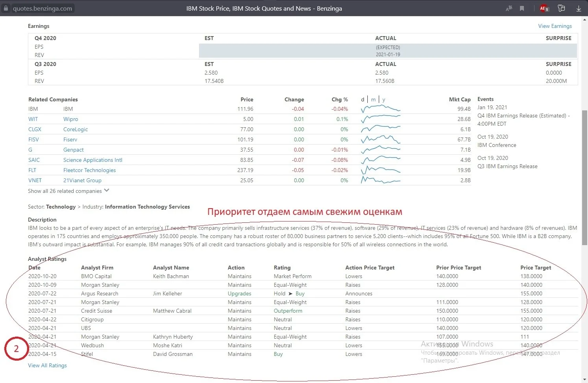Select the Genpact company link
588x383 pixels.
point(74,150)
